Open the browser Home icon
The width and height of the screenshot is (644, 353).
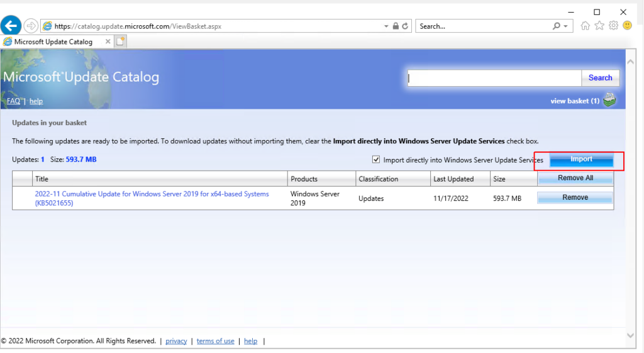tap(586, 26)
